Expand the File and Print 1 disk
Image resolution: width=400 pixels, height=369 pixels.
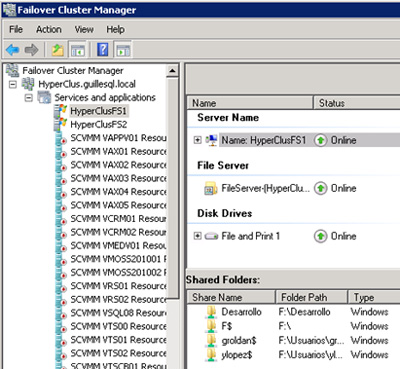pos(198,236)
